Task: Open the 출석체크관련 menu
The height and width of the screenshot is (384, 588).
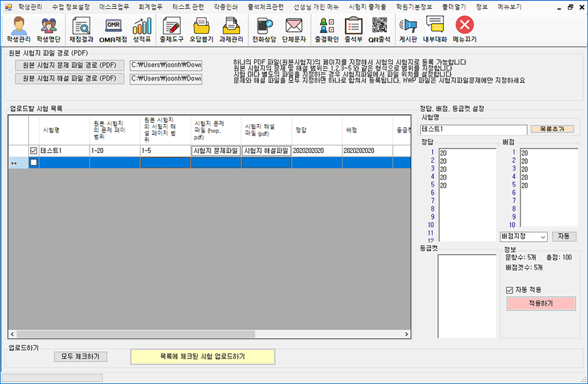Action: point(266,7)
